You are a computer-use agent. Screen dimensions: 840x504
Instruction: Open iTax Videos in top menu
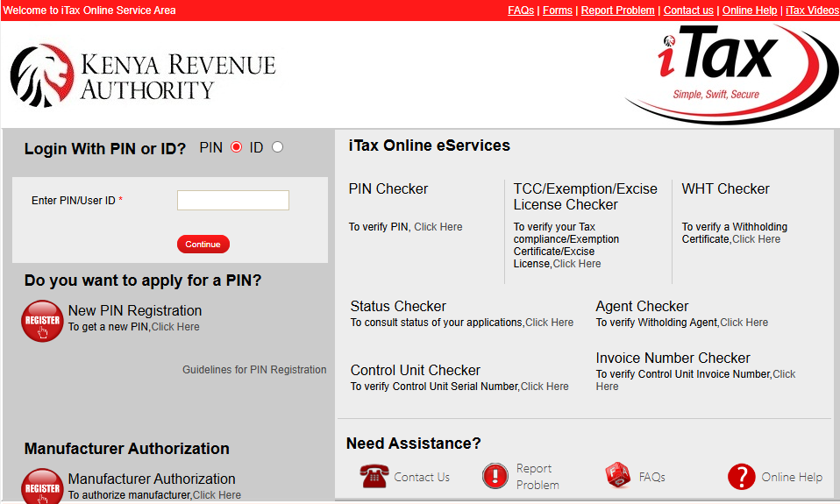(811, 11)
